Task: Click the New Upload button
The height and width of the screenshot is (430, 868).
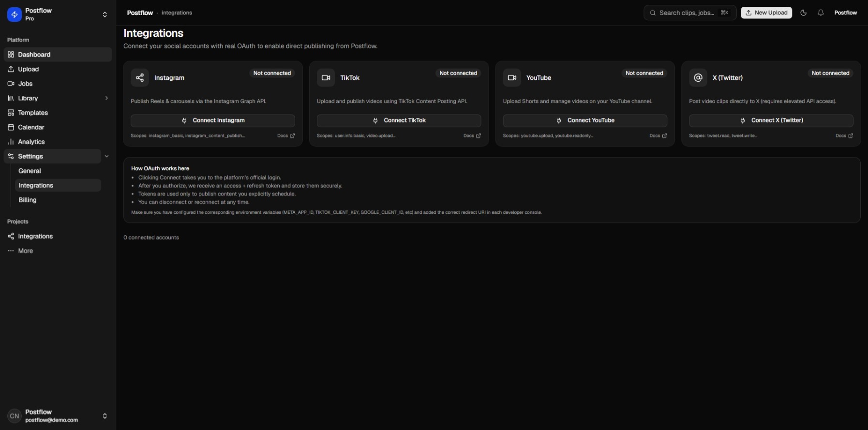Action: [x=766, y=13]
